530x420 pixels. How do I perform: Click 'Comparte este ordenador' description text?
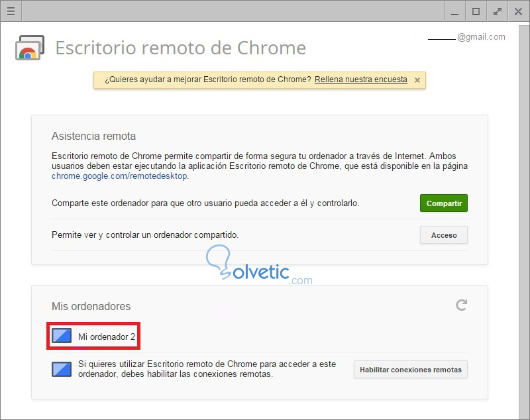click(205, 203)
